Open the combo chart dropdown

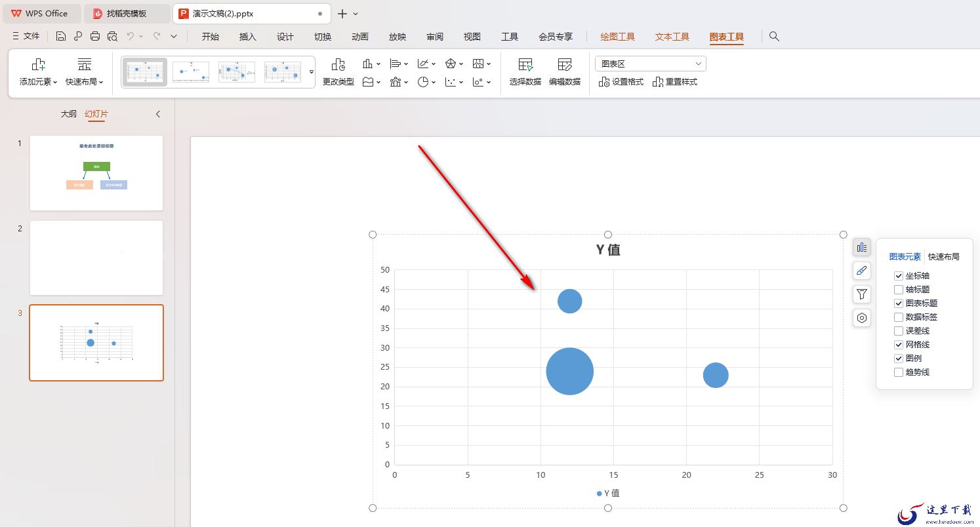coord(406,83)
